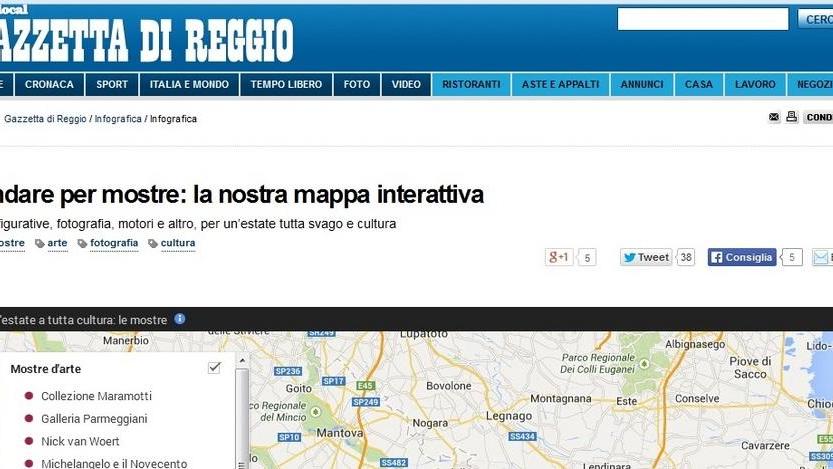Screen dimensions: 833x469
Task: Click the email article envelope icon
Action: [x=774, y=117]
